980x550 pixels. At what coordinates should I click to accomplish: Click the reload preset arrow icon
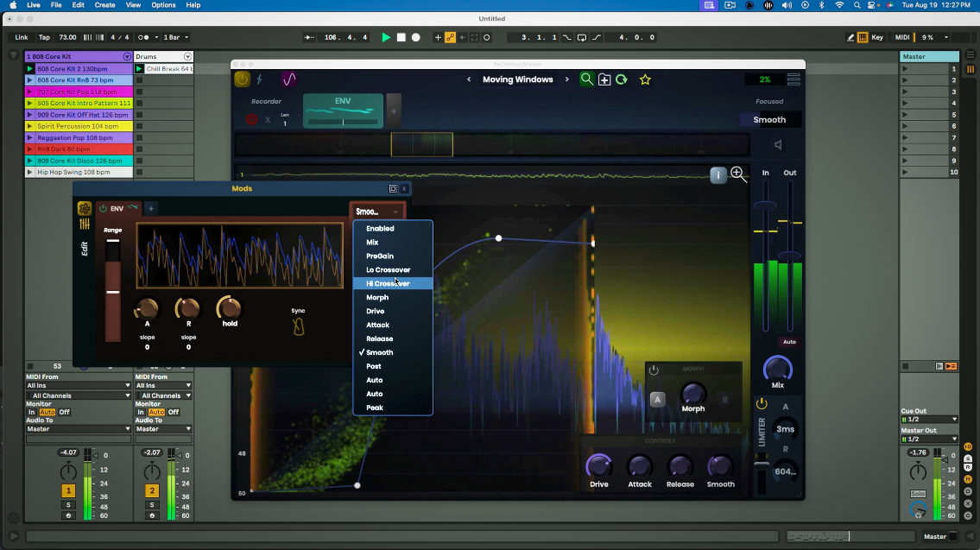tap(623, 79)
